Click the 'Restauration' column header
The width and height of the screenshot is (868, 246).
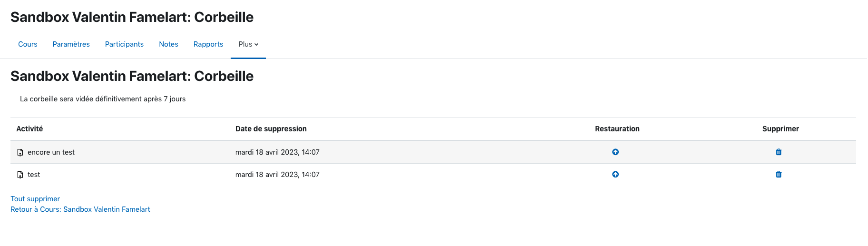coord(617,129)
